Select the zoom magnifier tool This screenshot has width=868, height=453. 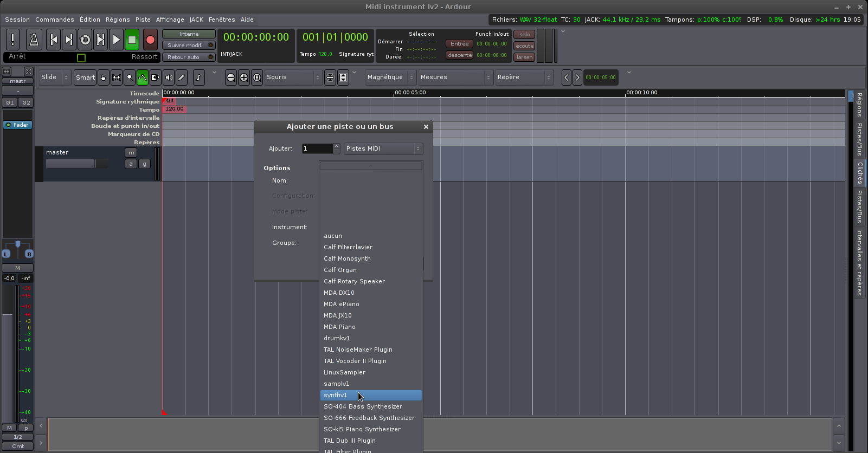point(130,77)
